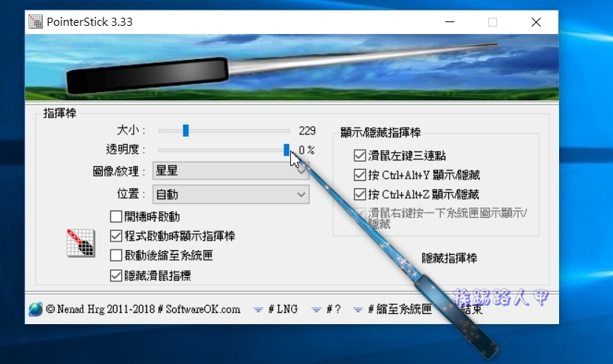The height and width of the screenshot is (364, 613).
Task: Click the 大小 size slider thumb
Action: pos(185,131)
